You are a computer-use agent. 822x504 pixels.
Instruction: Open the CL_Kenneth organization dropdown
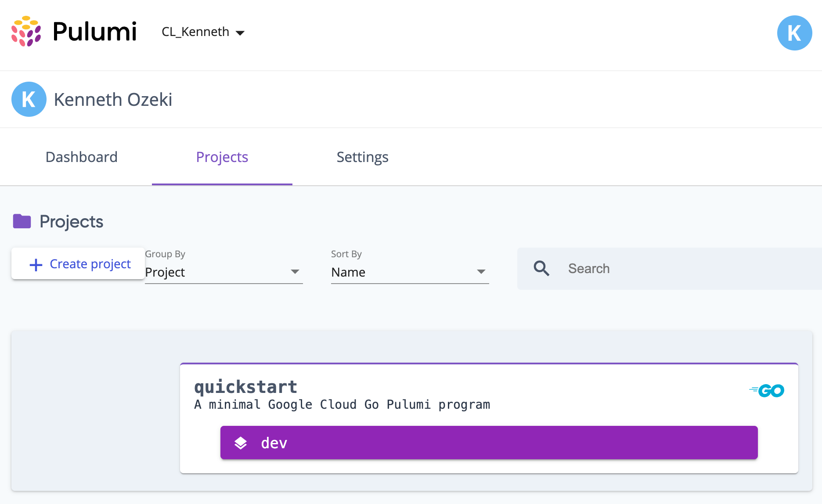203,32
